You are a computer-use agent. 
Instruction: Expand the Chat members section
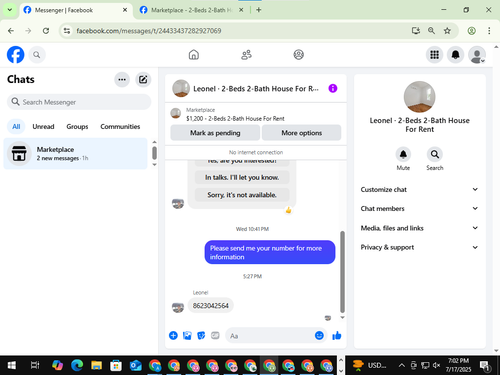[419, 208]
